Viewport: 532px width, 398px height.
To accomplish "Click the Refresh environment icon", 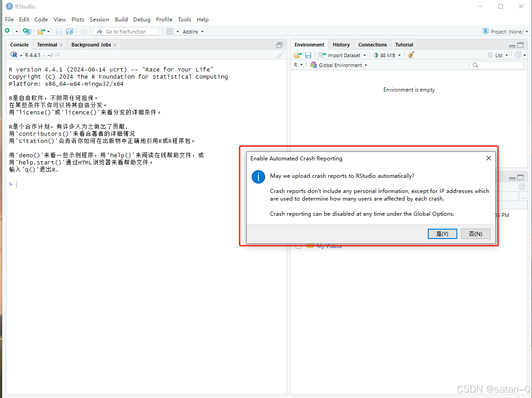I will (x=518, y=54).
